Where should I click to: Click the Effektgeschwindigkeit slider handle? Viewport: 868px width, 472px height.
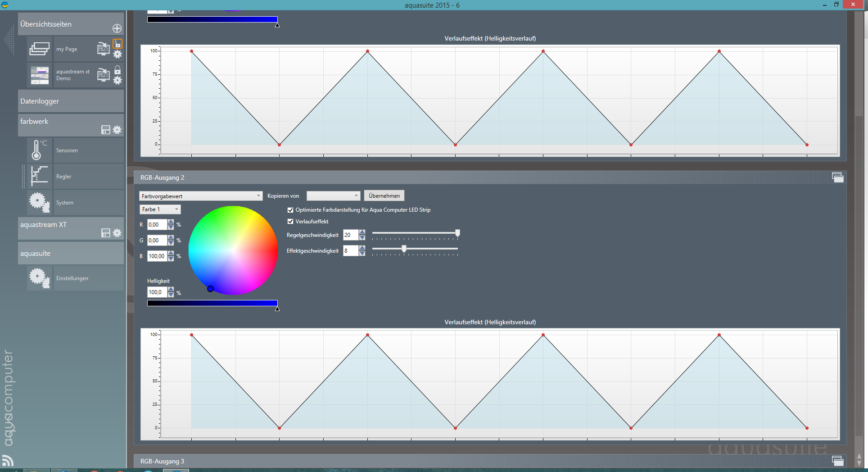(x=404, y=249)
